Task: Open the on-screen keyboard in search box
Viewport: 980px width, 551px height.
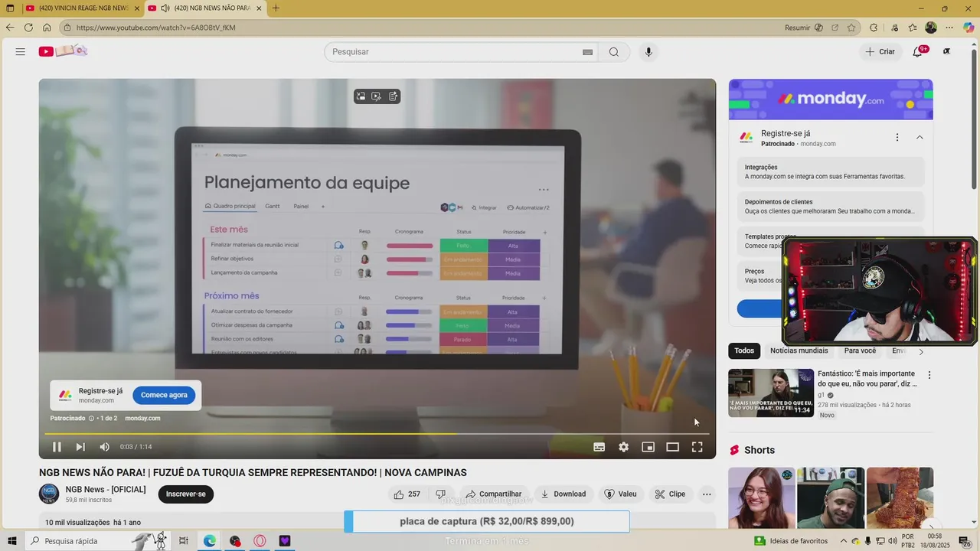Action: pyautogui.click(x=587, y=52)
